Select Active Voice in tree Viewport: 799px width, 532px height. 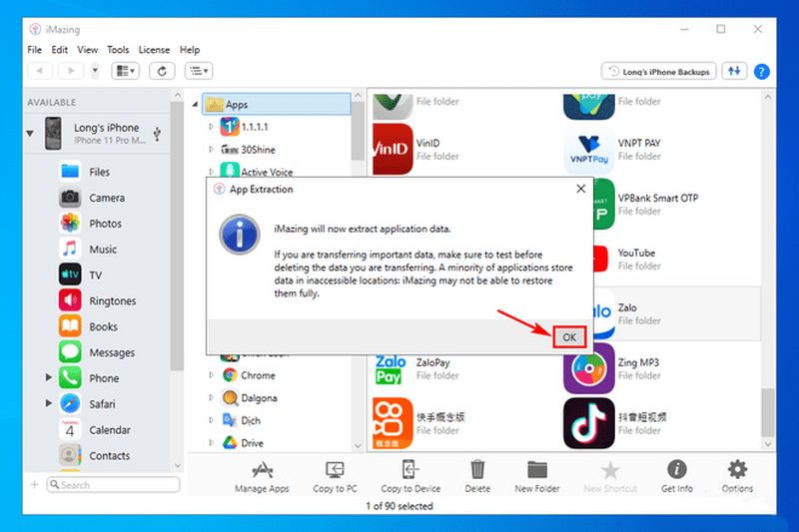(x=267, y=172)
